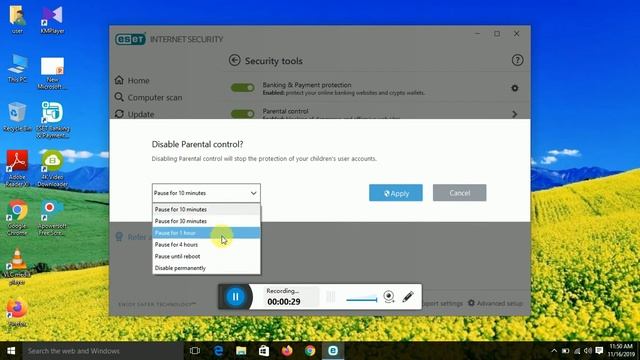Open Advanced setup link
The image size is (640, 360).
pos(495,303)
